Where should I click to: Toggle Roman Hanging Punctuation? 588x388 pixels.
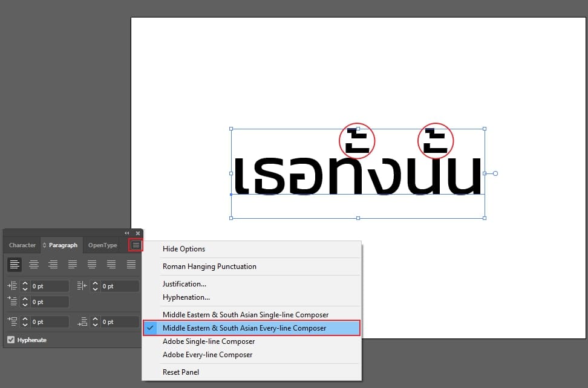click(x=209, y=267)
